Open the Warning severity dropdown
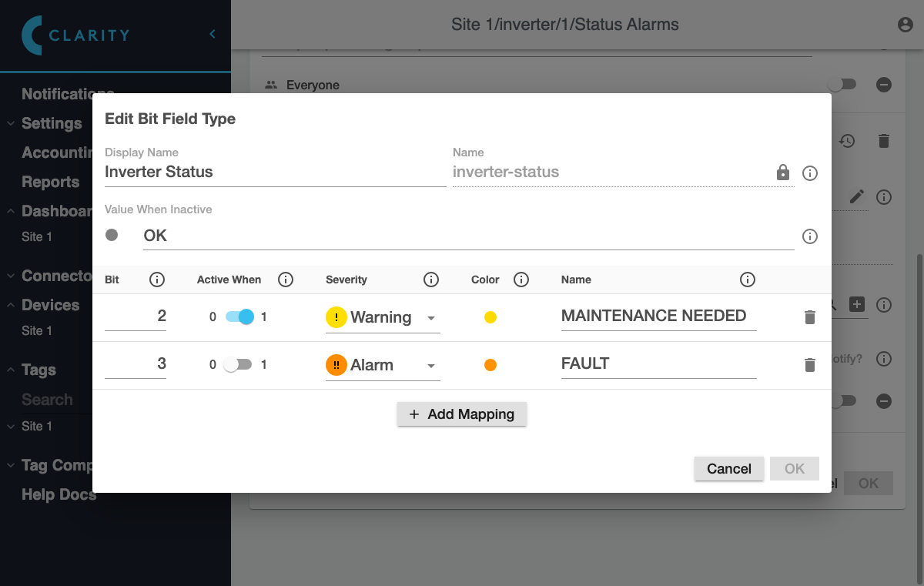 pos(383,317)
